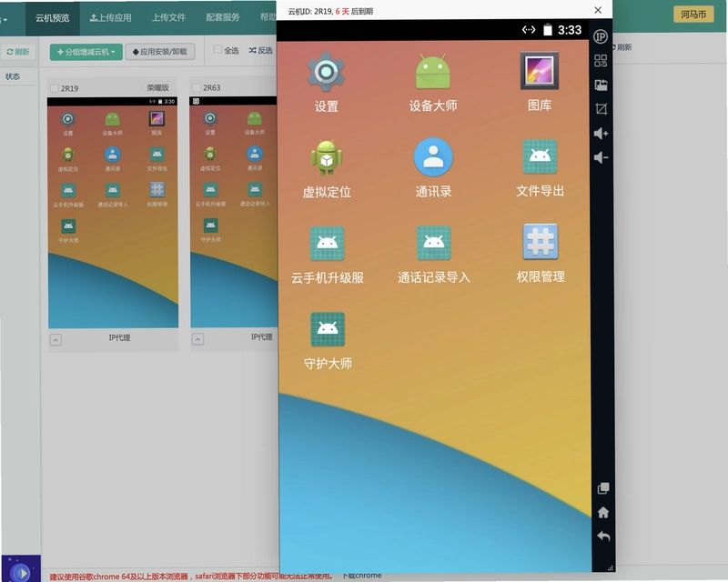Open the 上传应用 menu tab

point(110,17)
